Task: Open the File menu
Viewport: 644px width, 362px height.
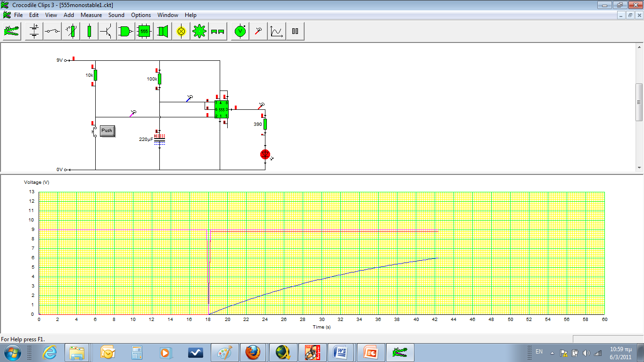Action: pos(18,15)
